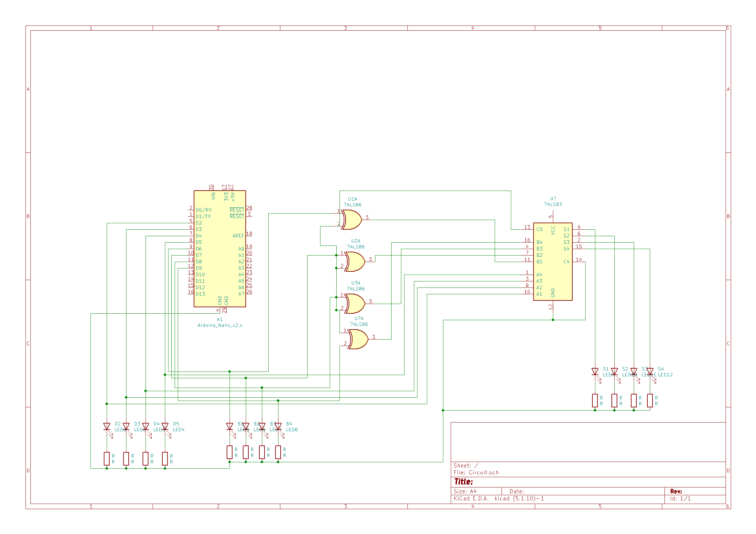756x534 pixels.
Task: Click the File: Circuit.sch text
Action: click(x=476, y=473)
